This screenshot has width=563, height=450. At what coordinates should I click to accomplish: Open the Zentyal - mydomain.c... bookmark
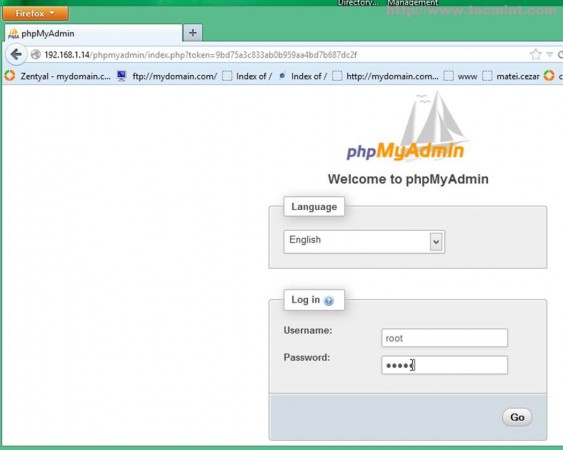(x=58, y=76)
